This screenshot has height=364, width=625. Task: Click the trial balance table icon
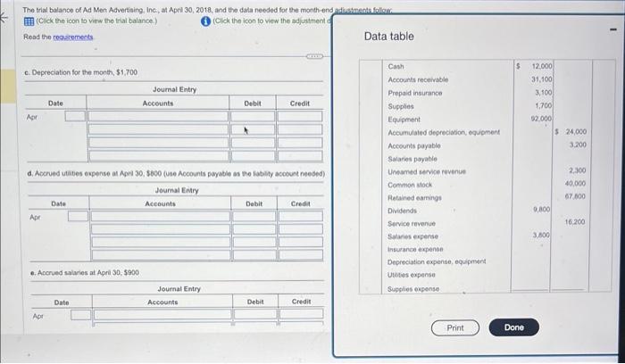[x=29, y=21]
